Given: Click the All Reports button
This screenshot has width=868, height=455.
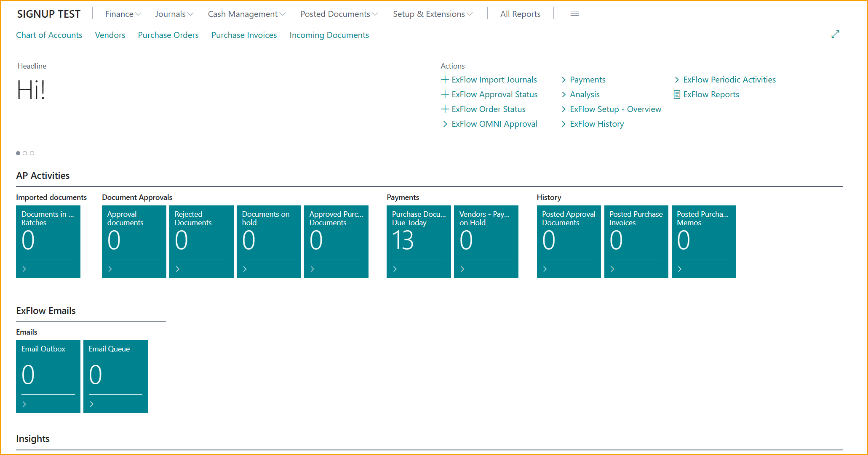Looking at the screenshot, I should [520, 14].
